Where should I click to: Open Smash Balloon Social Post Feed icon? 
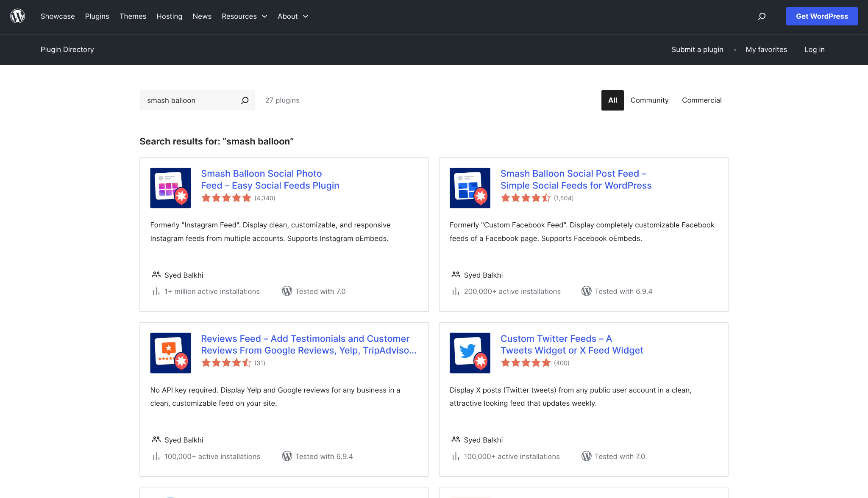(x=470, y=188)
